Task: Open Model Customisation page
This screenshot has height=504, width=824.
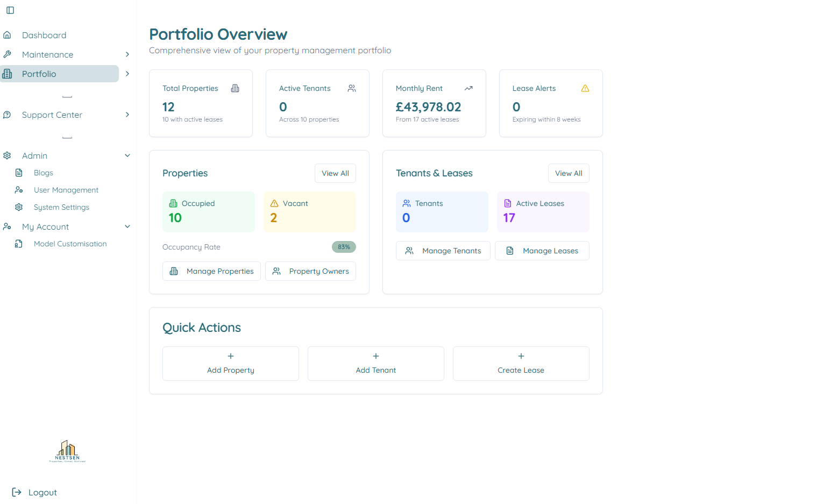Action: (x=70, y=244)
